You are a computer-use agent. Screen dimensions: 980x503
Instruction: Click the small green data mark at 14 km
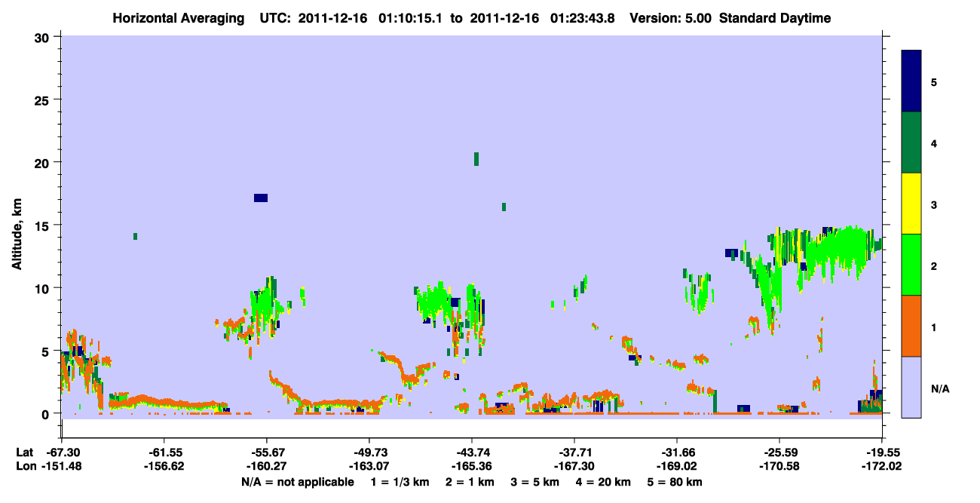click(135, 236)
